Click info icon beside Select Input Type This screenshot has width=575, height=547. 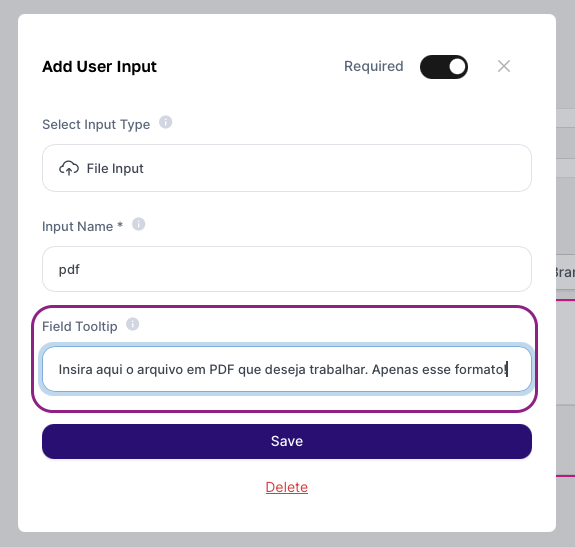165,122
